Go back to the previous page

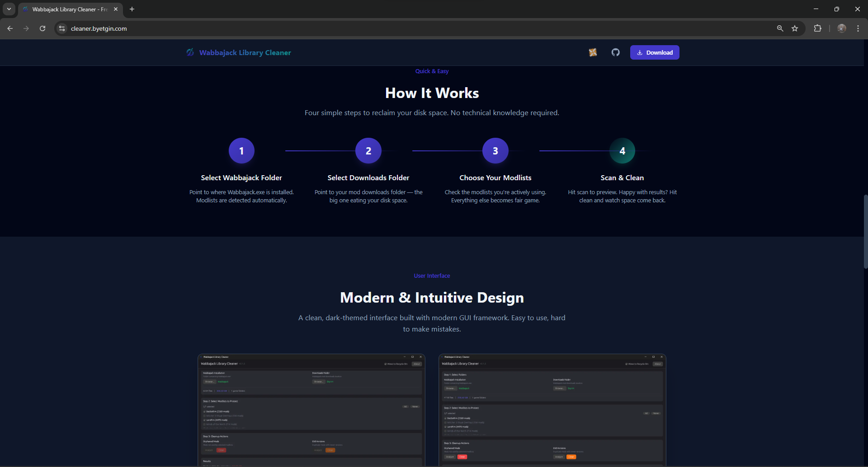point(10,28)
